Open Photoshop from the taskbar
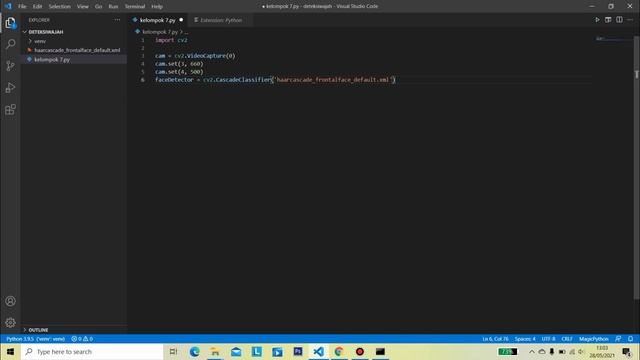Screen dimensions: 640x360 click(298, 351)
